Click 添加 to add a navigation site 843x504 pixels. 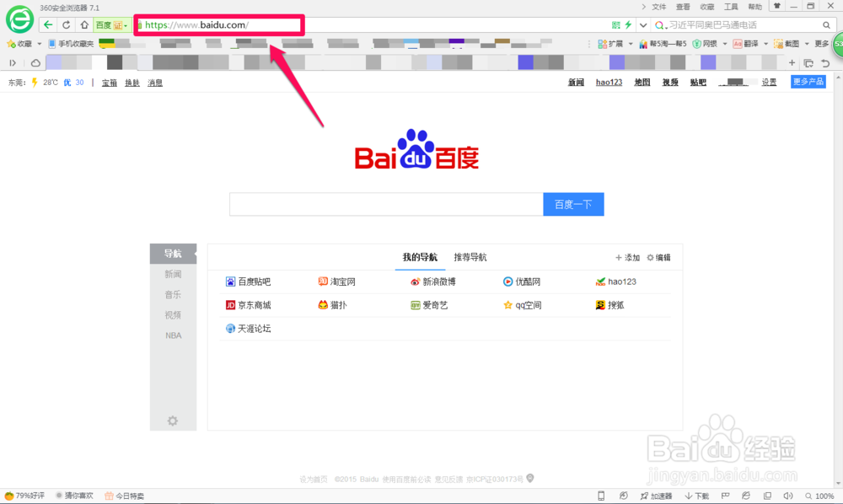pyautogui.click(x=627, y=258)
